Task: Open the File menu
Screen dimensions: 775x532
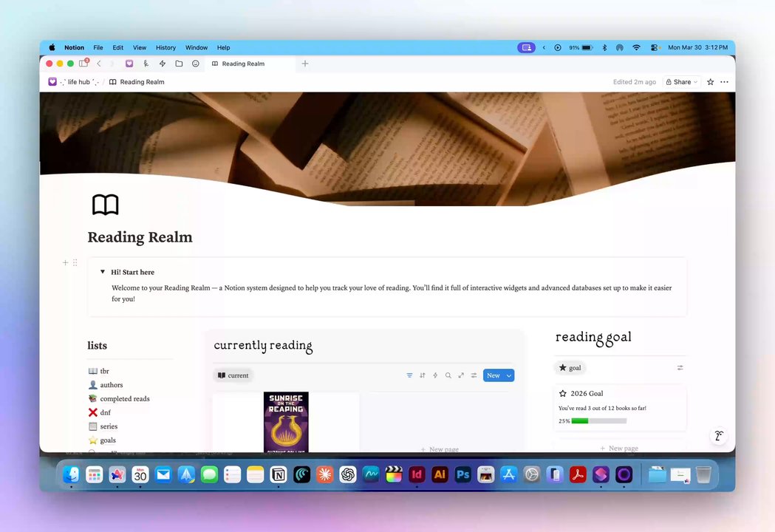Action: [98, 47]
